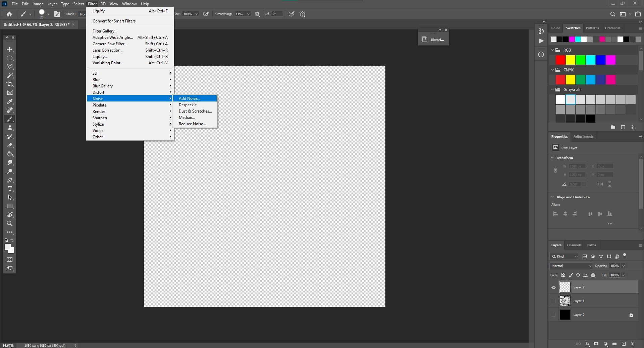Image resolution: width=644 pixels, height=348 pixels.
Task: Toggle lock position in Layers panel
Action: 578,275
